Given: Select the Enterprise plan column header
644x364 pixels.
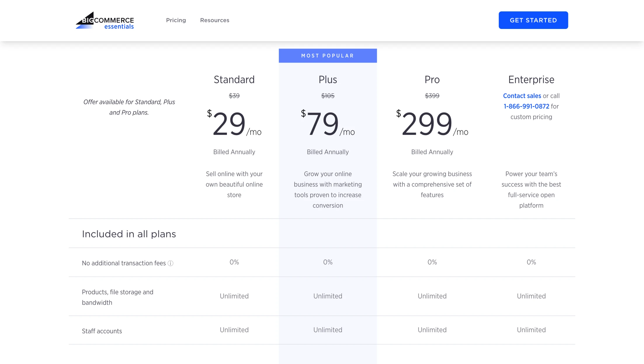Looking at the screenshot, I should coord(531,79).
